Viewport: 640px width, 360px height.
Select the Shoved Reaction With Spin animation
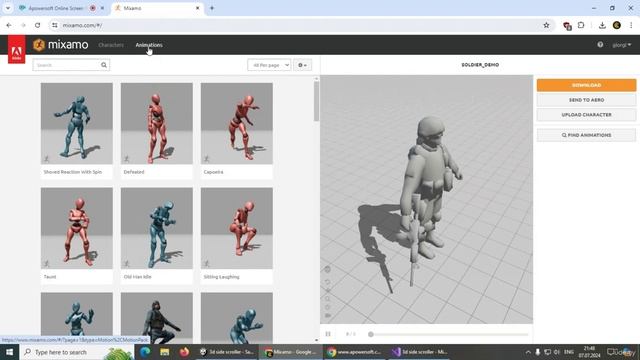[x=77, y=131]
